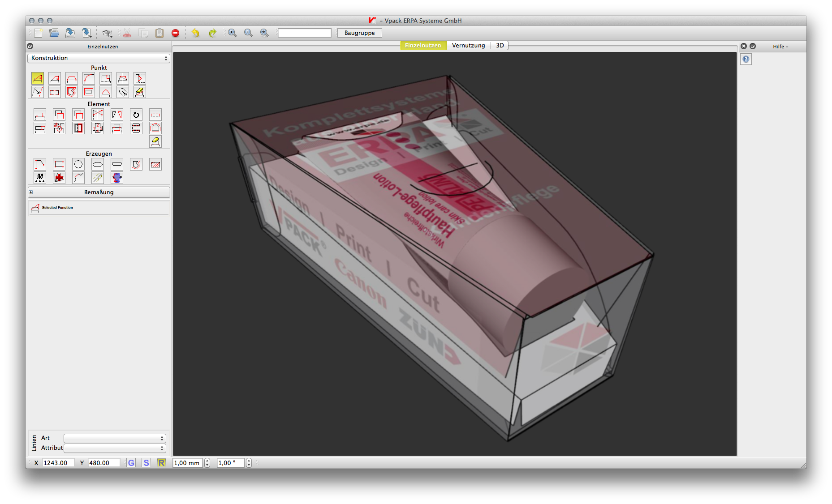Select the dashed red rectangle Element tool
This screenshot has width=832, height=504.
155,115
